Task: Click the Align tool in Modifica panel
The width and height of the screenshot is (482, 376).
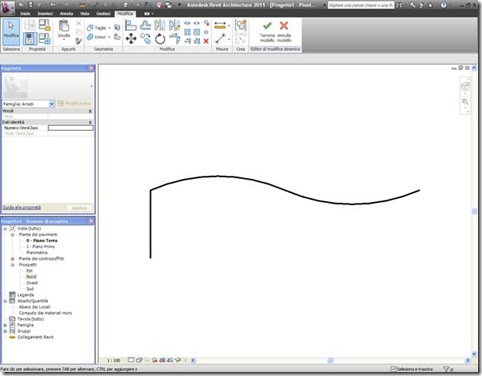Action: [131, 25]
